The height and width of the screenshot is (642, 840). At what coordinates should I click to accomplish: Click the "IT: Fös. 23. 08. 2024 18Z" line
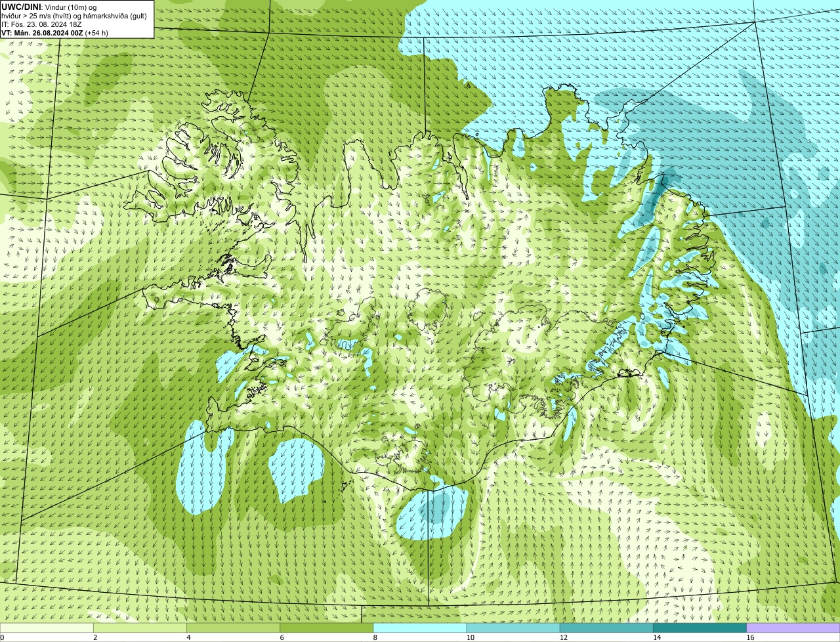coord(41,24)
